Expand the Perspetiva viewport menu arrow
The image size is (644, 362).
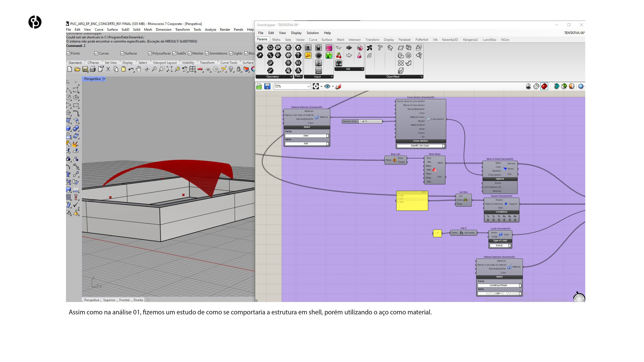click(x=104, y=79)
